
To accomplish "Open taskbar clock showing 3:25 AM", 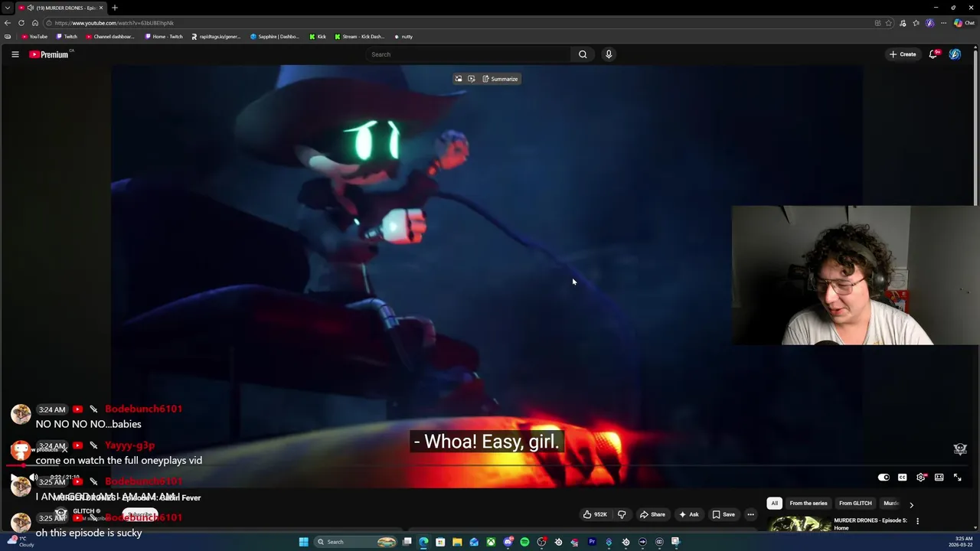I will (x=960, y=542).
